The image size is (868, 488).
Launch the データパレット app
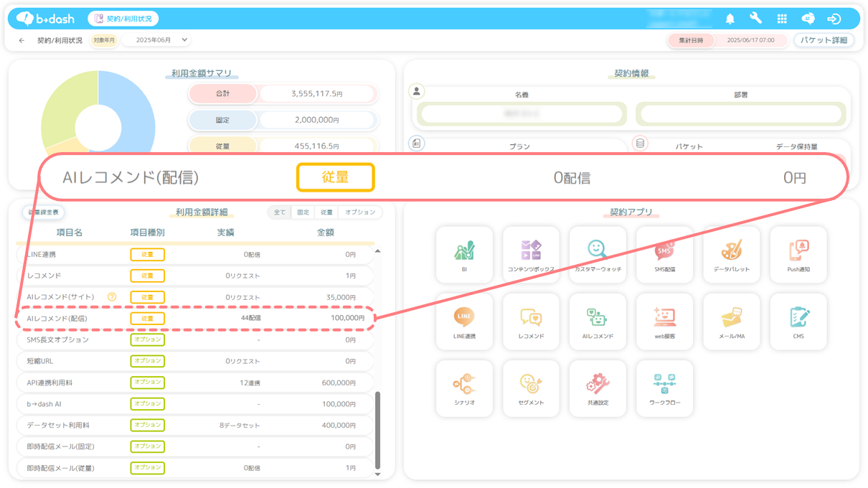point(731,254)
